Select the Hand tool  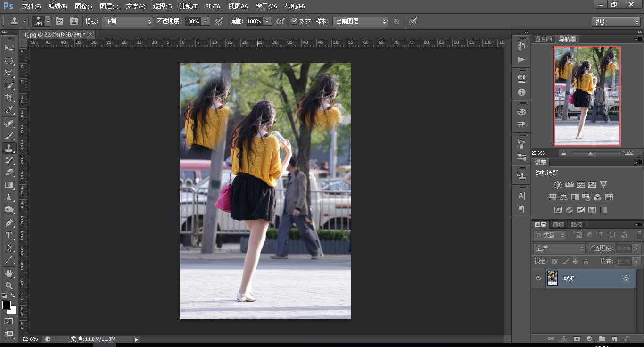point(9,273)
